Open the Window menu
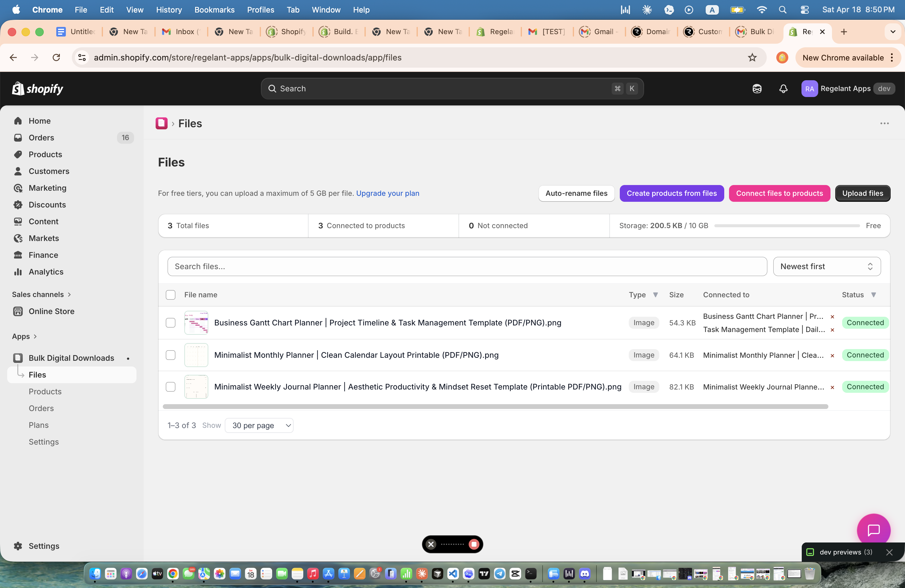 [326, 10]
